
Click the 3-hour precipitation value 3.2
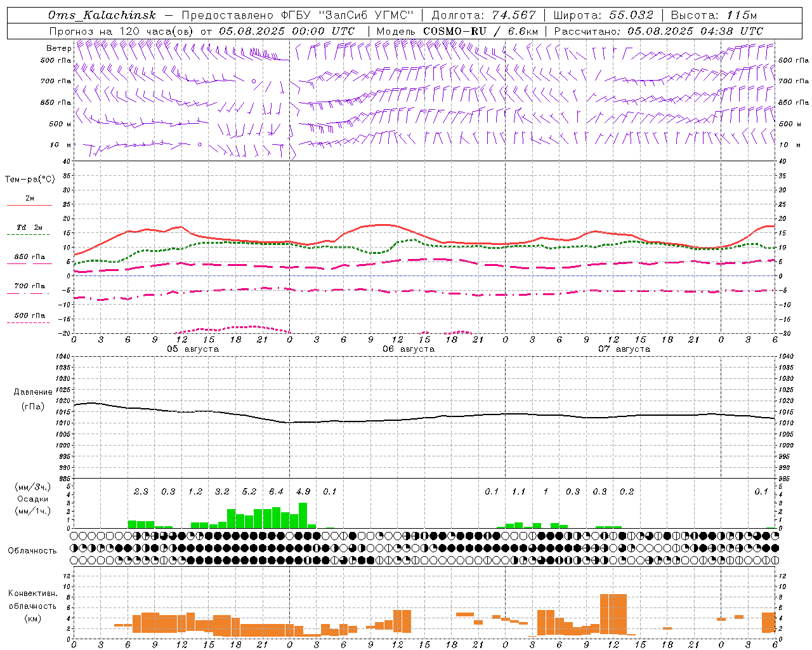click(x=222, y=492)
